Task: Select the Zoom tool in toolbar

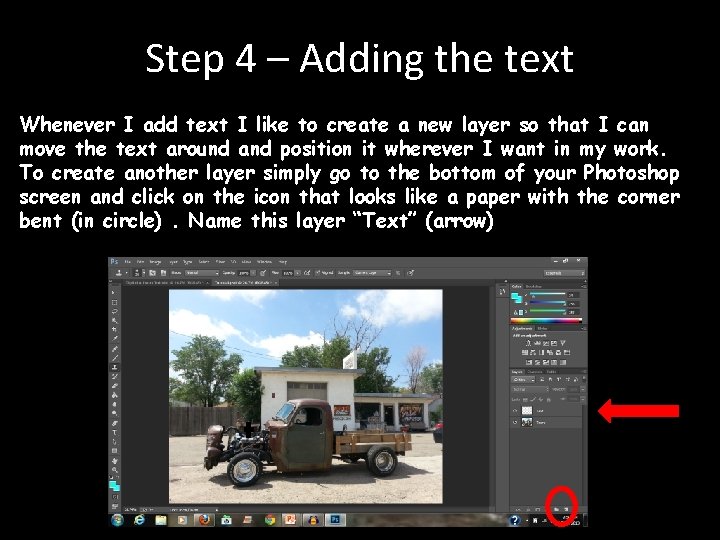Action: click(x=114, y=470)
